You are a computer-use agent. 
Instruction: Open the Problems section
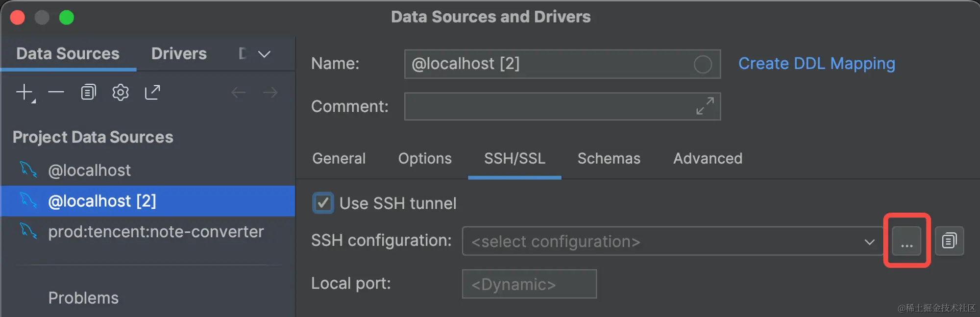[83, 298]
